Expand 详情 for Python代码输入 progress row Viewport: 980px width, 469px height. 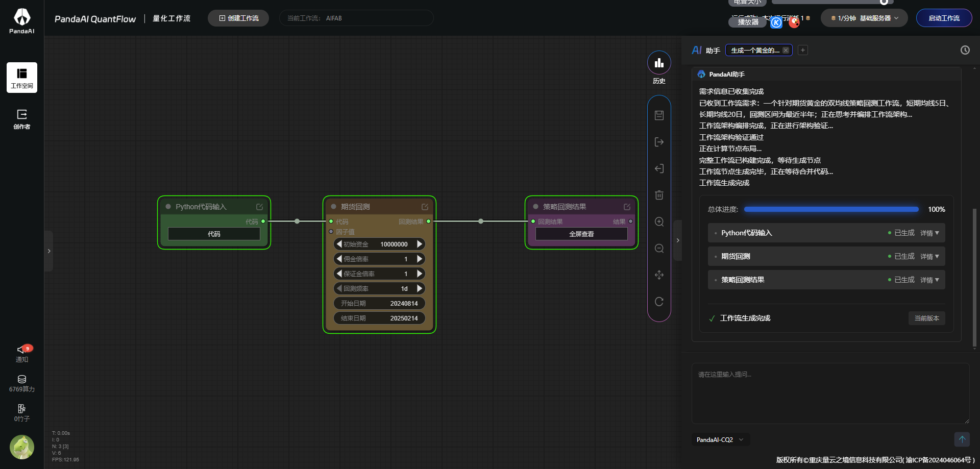[929, 233]
